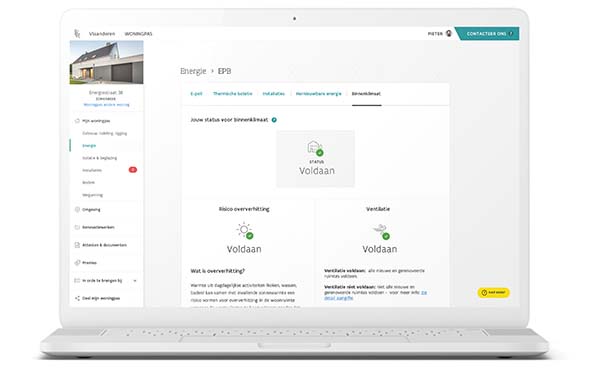Switch to the Thermische isolatie tab
This screenshot has height=369, width=600.
(233, 93)
